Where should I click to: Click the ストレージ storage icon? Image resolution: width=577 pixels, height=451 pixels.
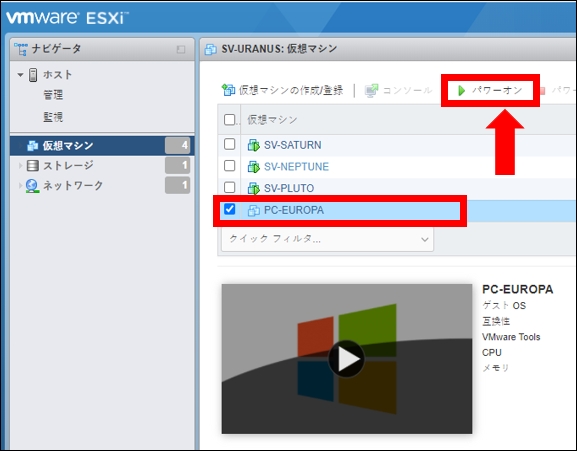32,166
